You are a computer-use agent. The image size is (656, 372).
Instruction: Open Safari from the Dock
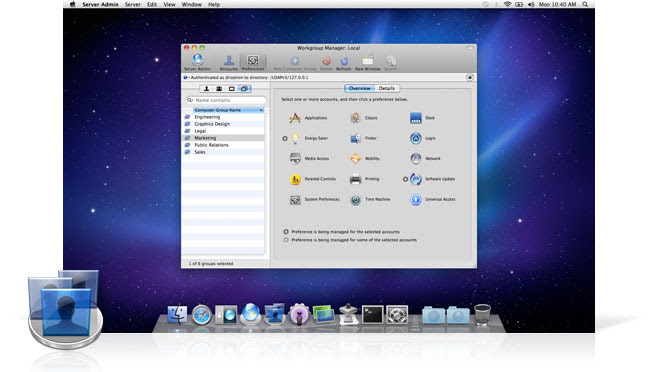coord(202,315)
